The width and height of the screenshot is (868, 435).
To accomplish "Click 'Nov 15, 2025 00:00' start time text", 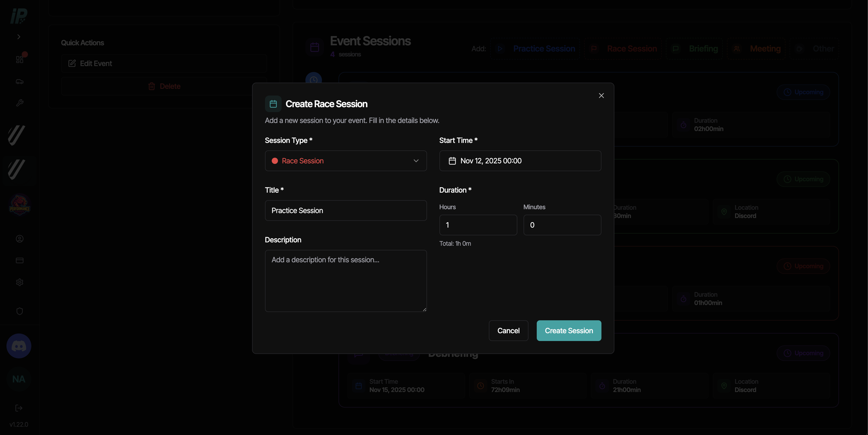I will [x=396, y=390].
